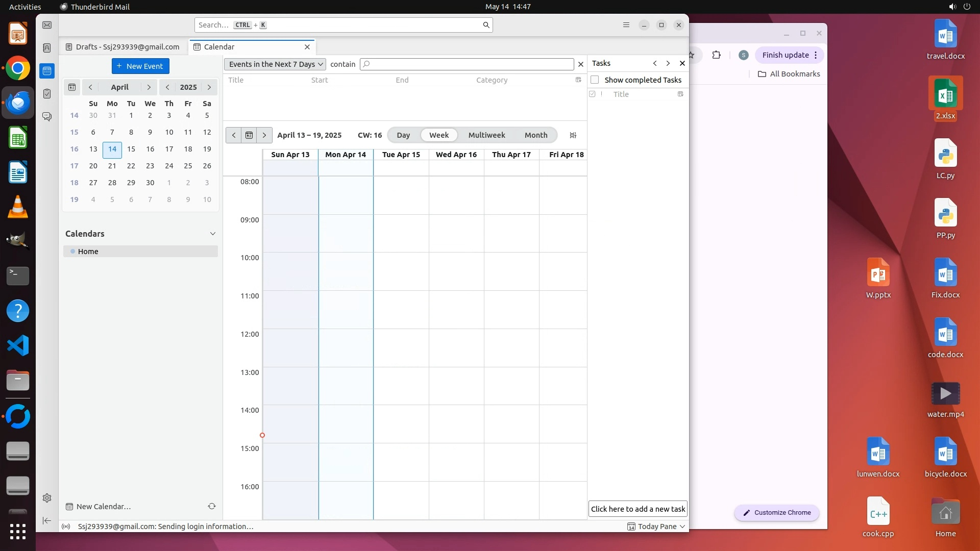
Task: Click the event filter search field
Action: coord(467,64)
